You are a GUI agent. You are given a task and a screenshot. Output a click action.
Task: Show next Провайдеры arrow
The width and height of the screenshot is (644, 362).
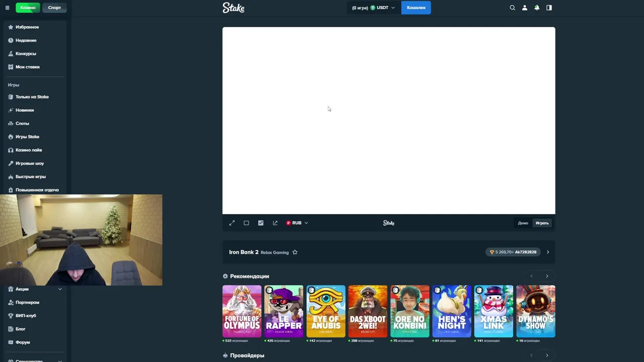[547, 355]
